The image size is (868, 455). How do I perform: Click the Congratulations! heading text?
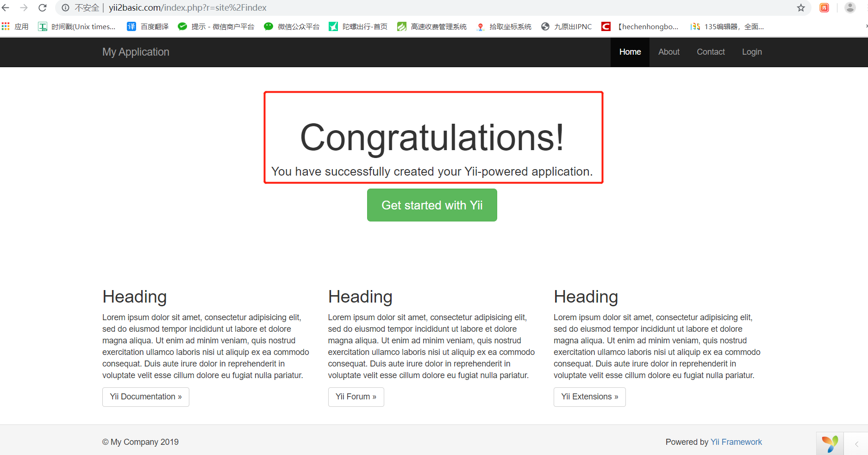432,138
